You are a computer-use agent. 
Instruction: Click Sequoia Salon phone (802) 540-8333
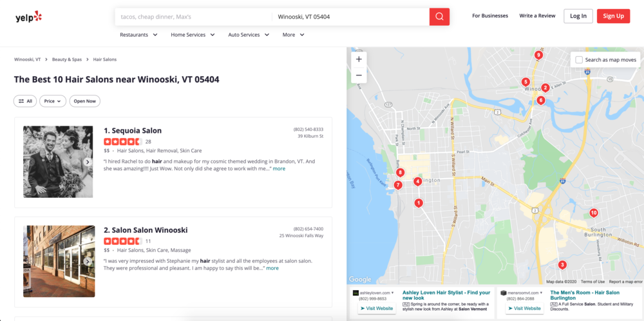(308, 129)
